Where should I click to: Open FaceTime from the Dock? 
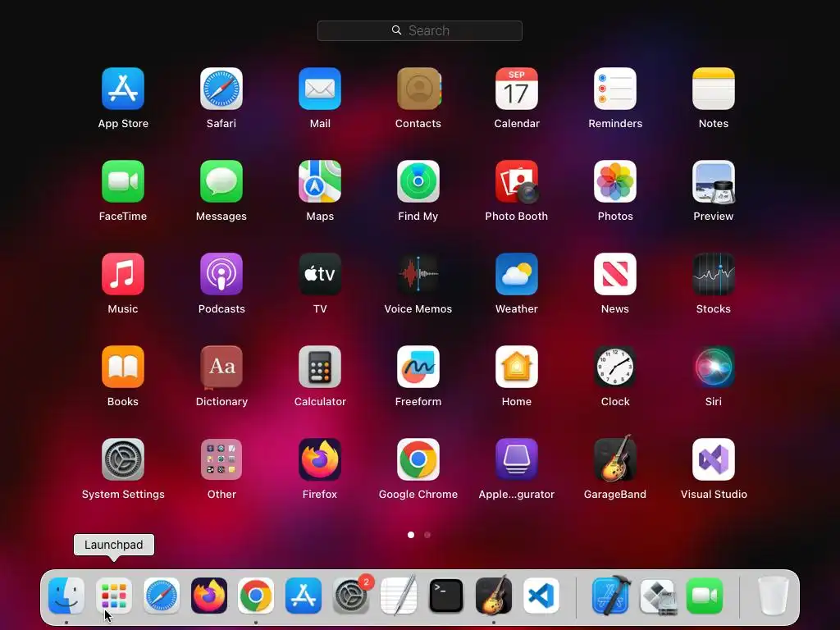(x=705, y=596)
